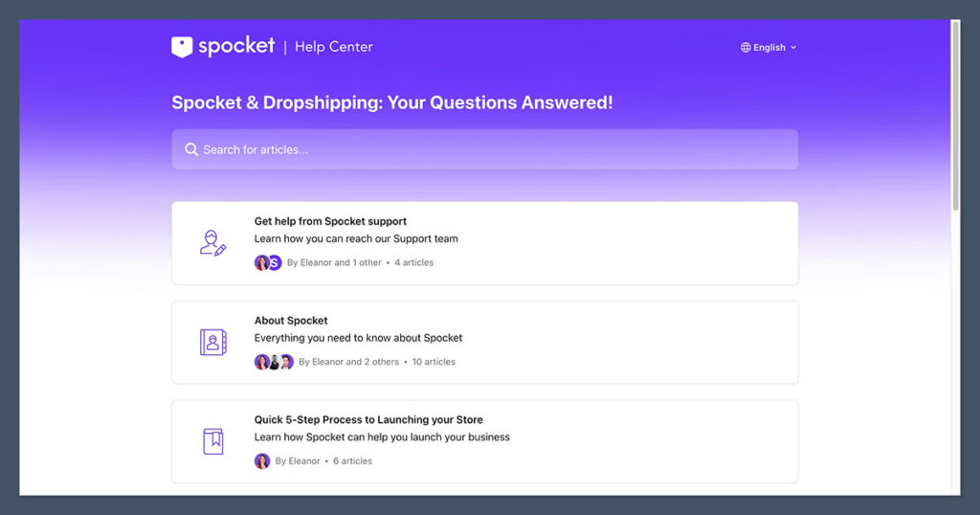Screen dimensions: 980x515
Task: Click the support agent icon
Action: point(212,243)
